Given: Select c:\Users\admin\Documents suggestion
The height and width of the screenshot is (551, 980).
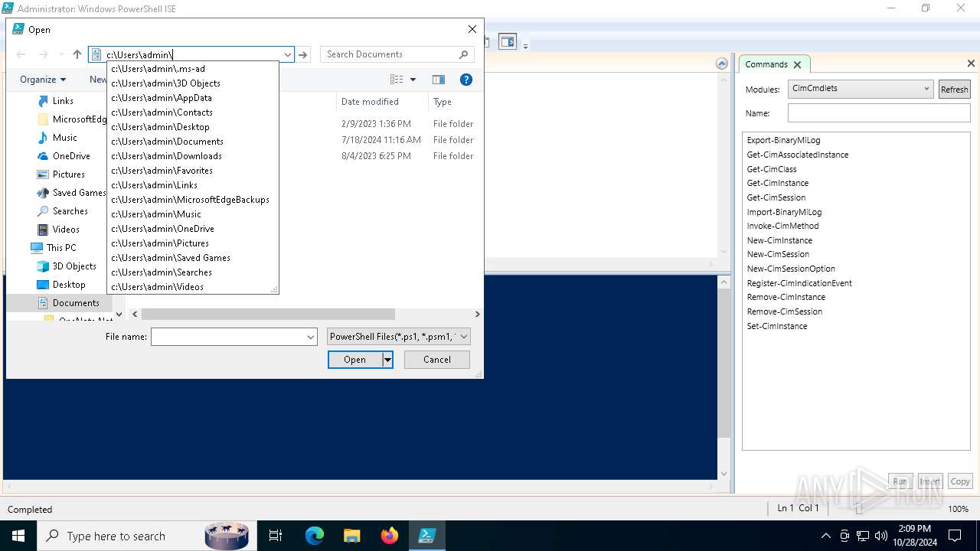Looking at the screenshot, I should point(193,142).
